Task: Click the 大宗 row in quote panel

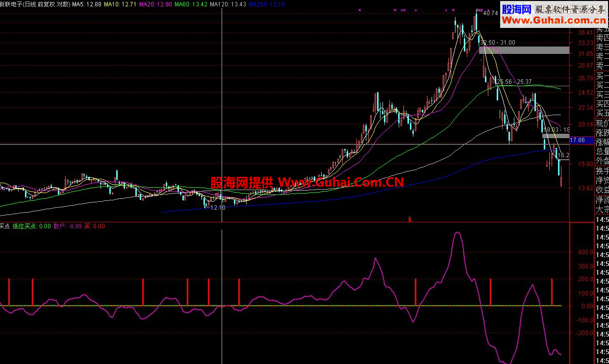Action: pos(602,209)
